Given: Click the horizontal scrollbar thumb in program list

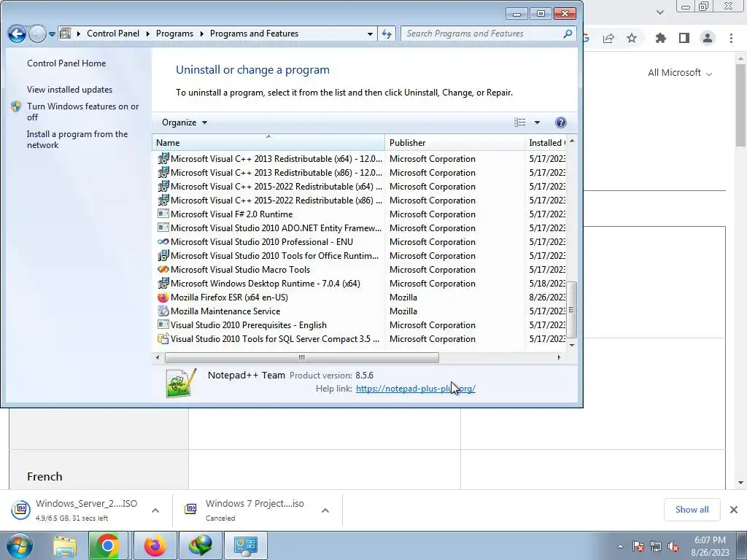Looking at the screenshot, I should point(301,357).
